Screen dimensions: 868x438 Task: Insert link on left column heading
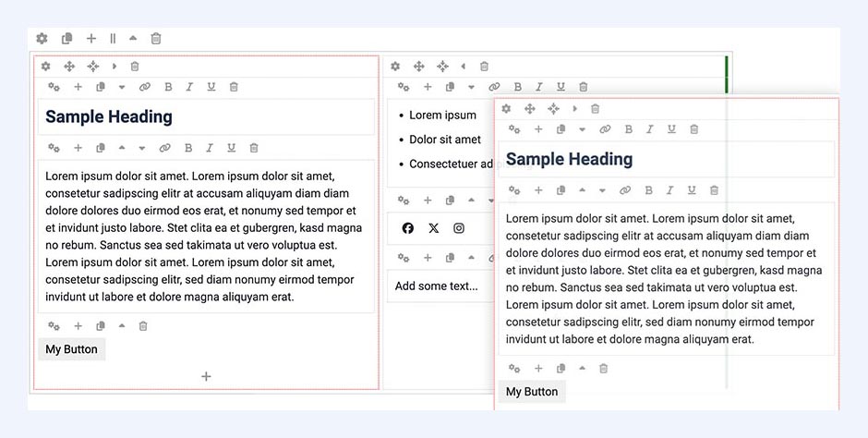click(x=144, y=87)
